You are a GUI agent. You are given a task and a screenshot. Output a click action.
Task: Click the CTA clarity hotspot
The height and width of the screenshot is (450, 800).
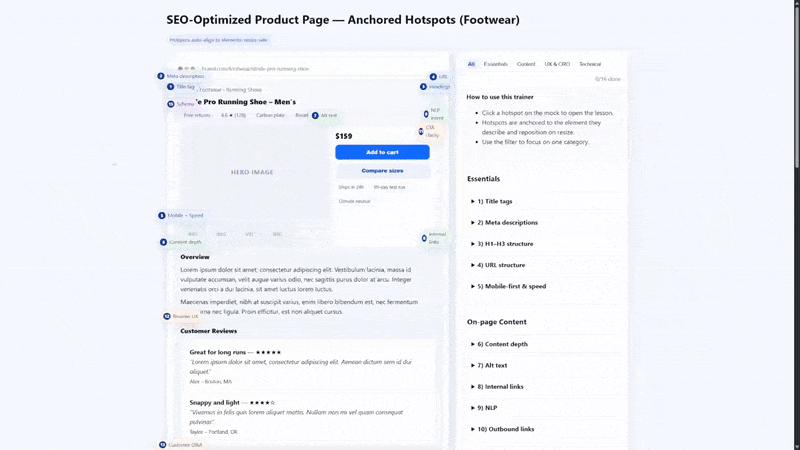(x=421, y=131)
